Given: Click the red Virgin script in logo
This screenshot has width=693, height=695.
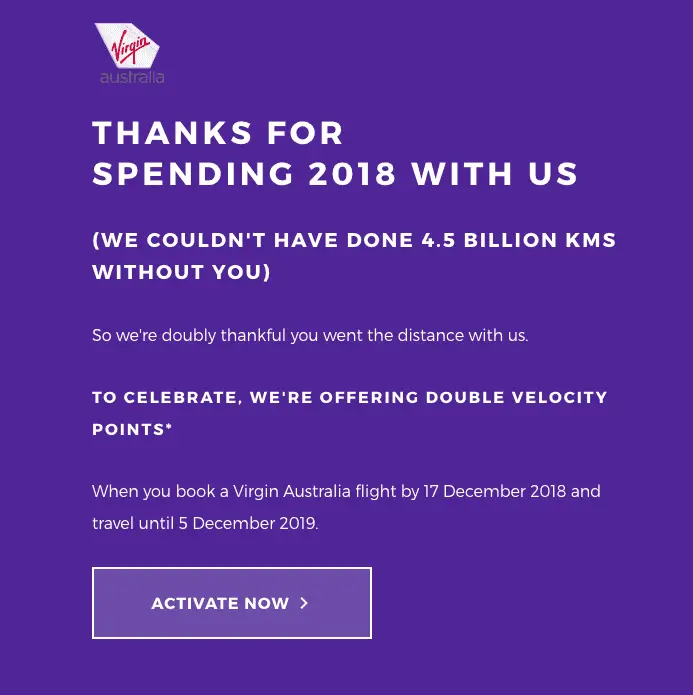Looking at the screenshot, I should click(130, 47).
